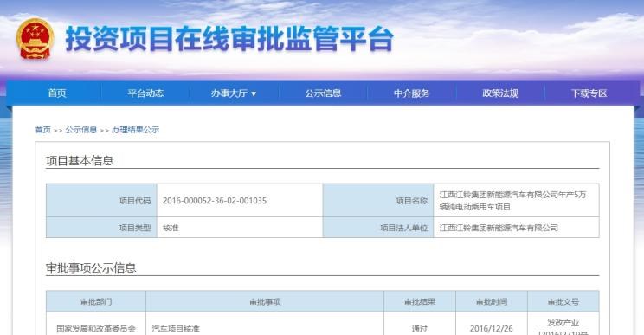This screenshot has width=644, height=335.
Task: Click the 项目法人单位 label cell
Action: coord(378,228)
